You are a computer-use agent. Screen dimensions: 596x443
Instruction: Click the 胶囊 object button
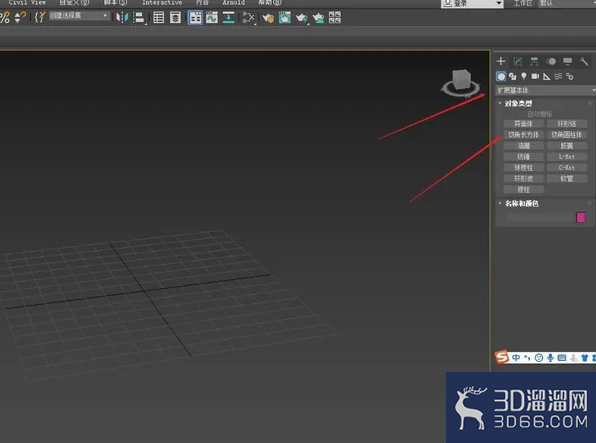pos(567,146)
